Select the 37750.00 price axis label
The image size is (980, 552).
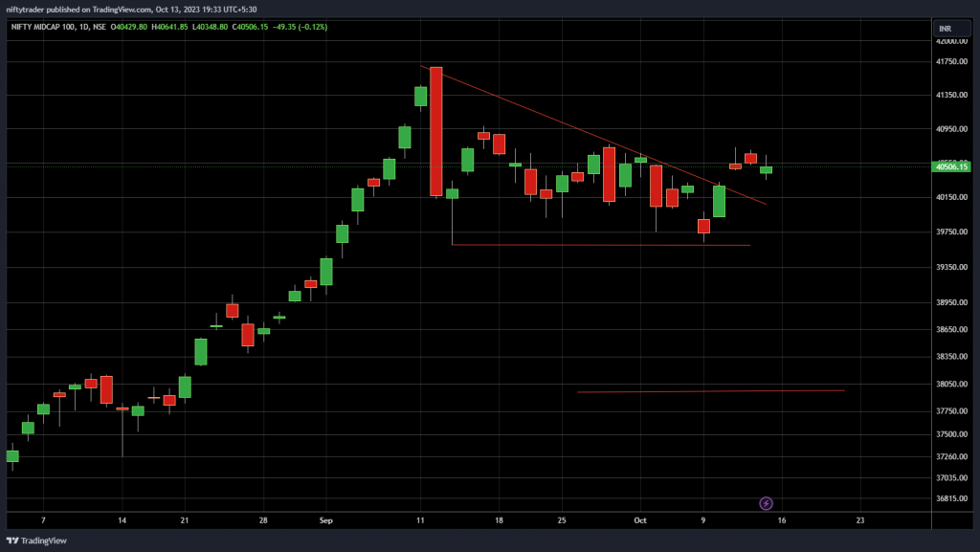pos(951,410)
